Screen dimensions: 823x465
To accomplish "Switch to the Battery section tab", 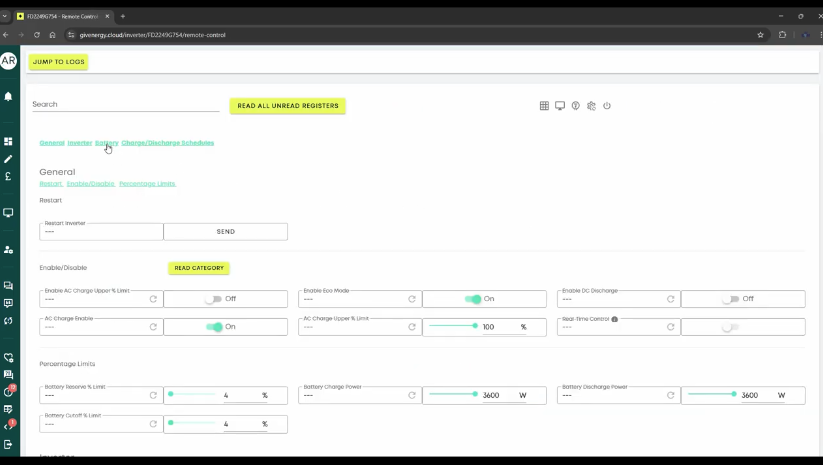I will (107, 143).
